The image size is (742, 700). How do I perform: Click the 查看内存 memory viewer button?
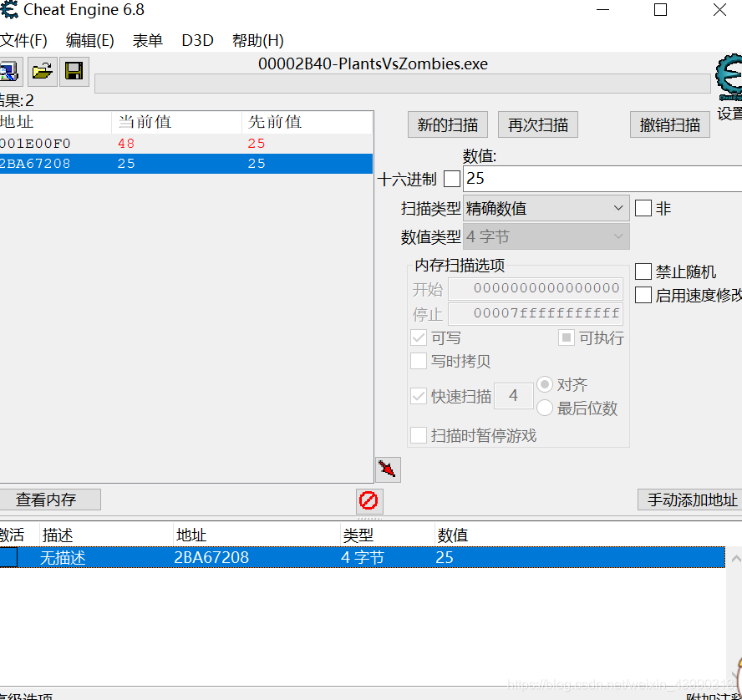(50, 500)
